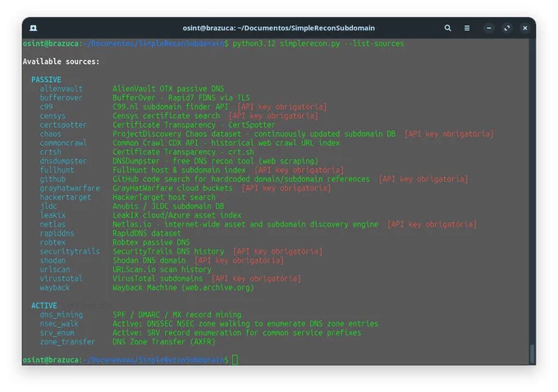This screenshot has height=392, width=558.
Task: Click 'DNS Zone Transfer (AXFR)' description
Action: 164,342
